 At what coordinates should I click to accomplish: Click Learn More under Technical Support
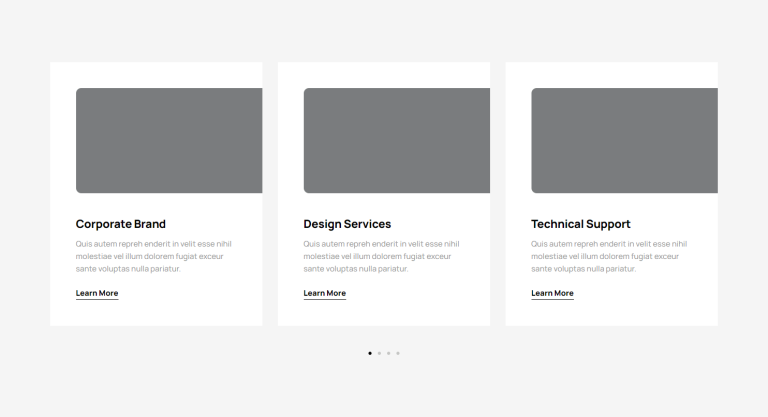pos(552,293)
